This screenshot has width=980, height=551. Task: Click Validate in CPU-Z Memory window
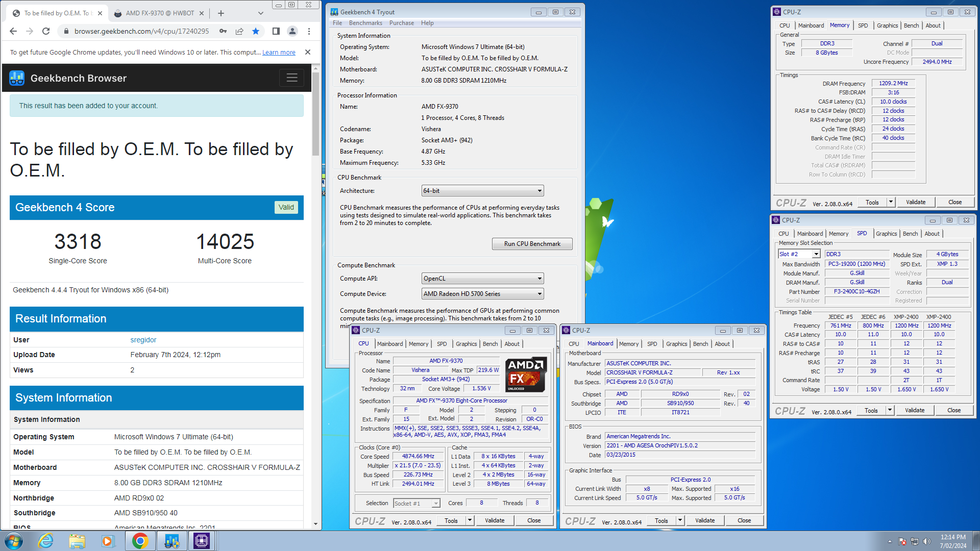pos(916,202)
